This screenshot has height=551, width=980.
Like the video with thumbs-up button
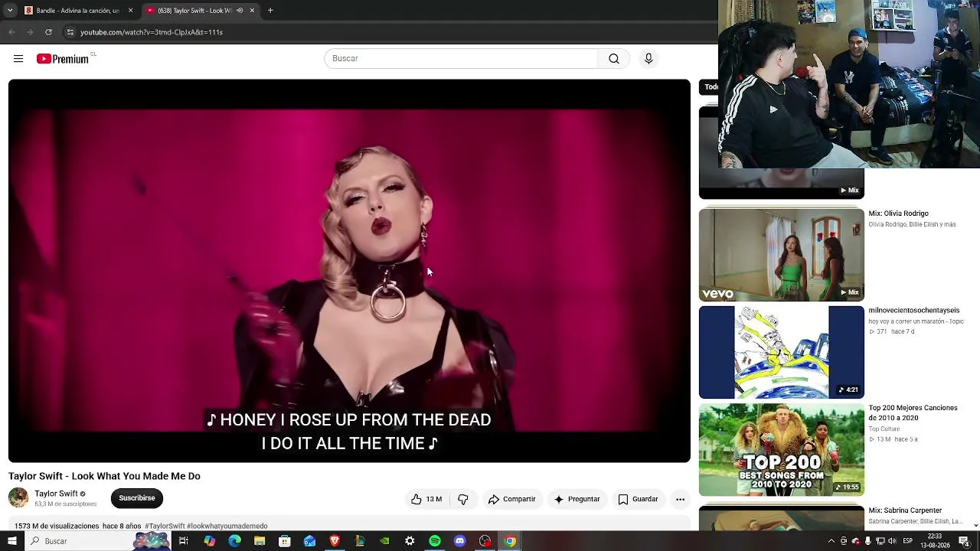pos(426,499)
